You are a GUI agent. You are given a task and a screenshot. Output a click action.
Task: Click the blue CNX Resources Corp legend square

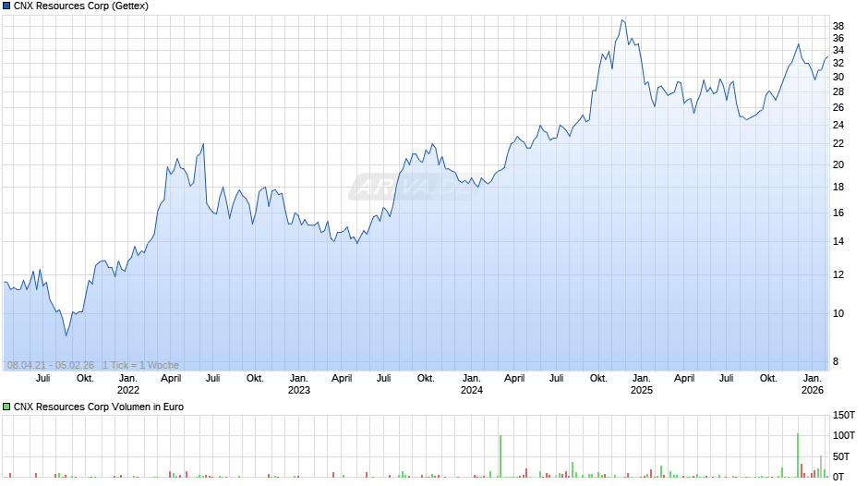point(6,6)
